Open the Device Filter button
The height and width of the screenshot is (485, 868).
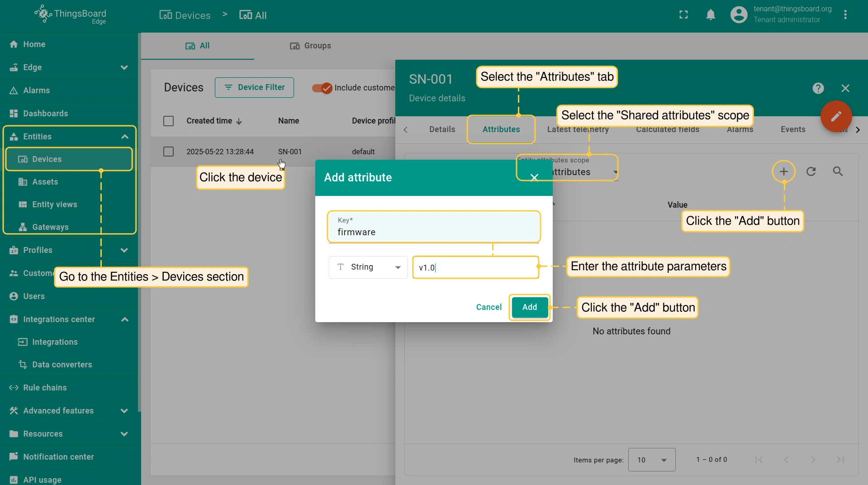point(254,87)
